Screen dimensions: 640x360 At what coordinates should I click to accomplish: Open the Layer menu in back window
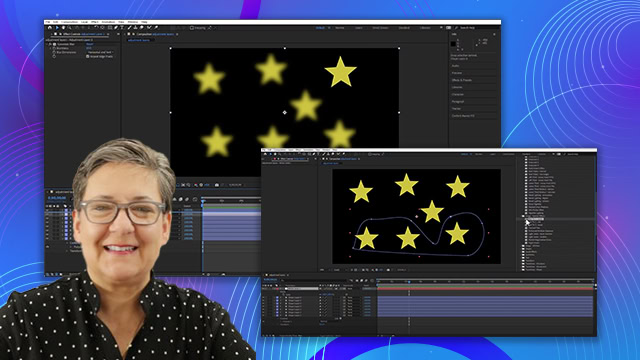coord(84,22)
